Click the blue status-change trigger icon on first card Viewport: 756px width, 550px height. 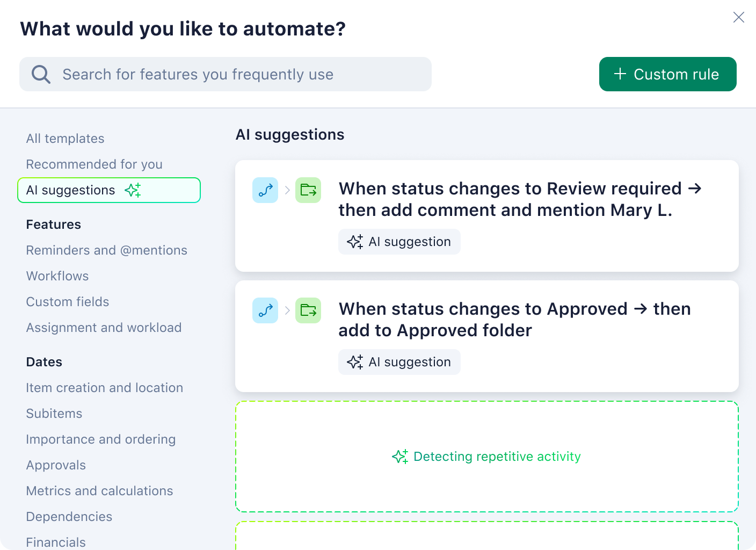pyautogui.click(x=265, y=190)
